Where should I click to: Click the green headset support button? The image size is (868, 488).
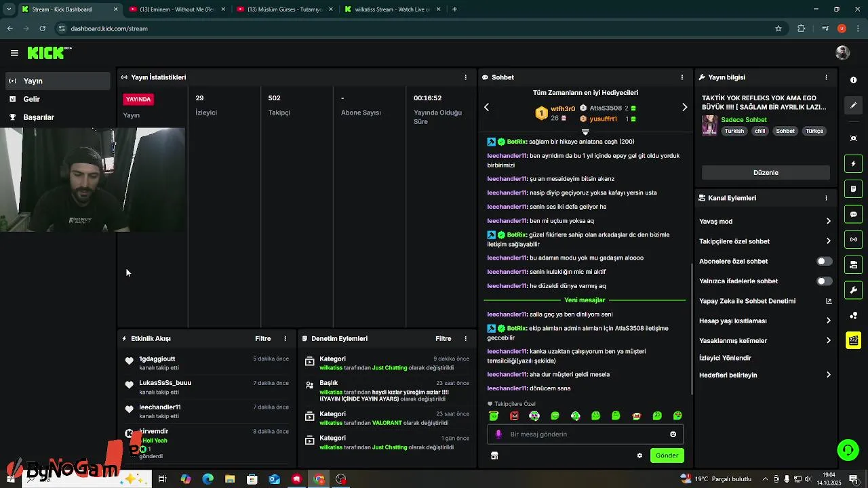847,449
